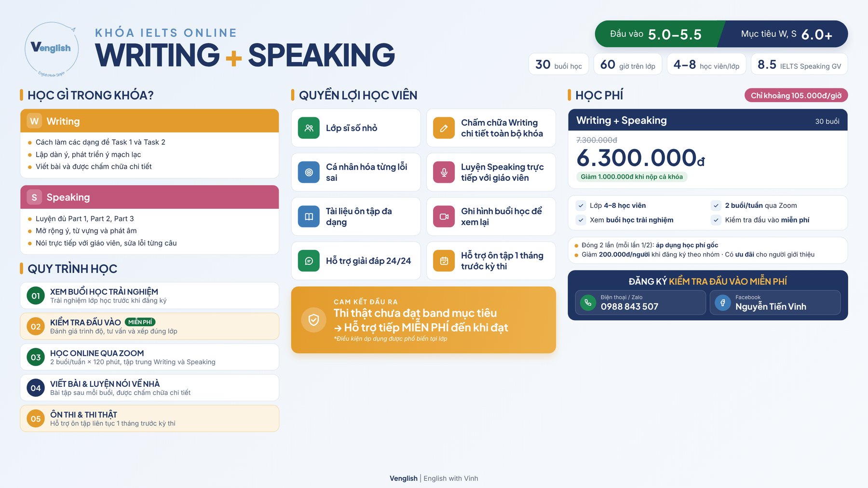Image resolution: width=868 pixels, height=488 pixels.
Task: Click the green MIỄN PHÍ badge
Action: 140,322
